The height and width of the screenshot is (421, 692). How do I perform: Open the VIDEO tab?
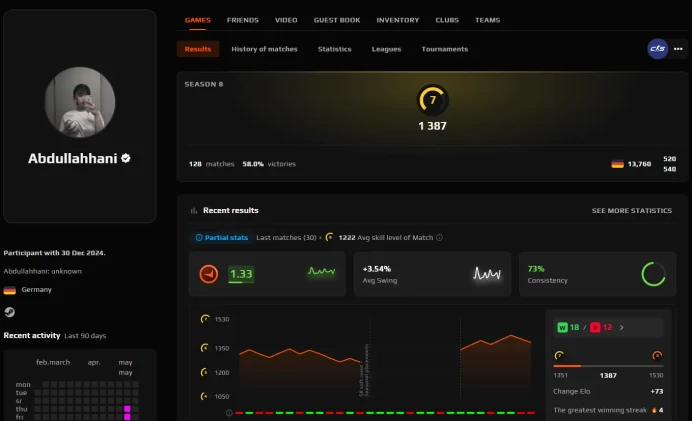tap(286, 20)
